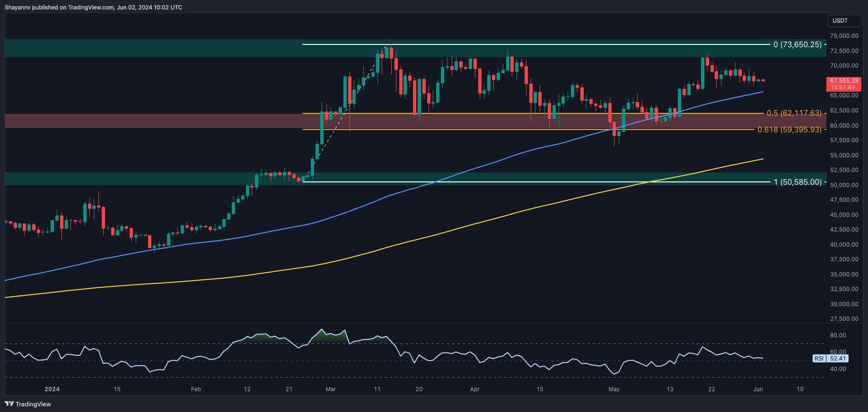Click the red shaded support zone band
This screenshot has width=868, height=412.
coord(142,121)
